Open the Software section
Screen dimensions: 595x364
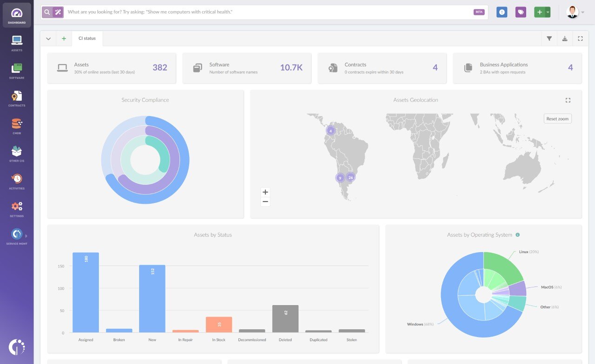tap(17, 70)
